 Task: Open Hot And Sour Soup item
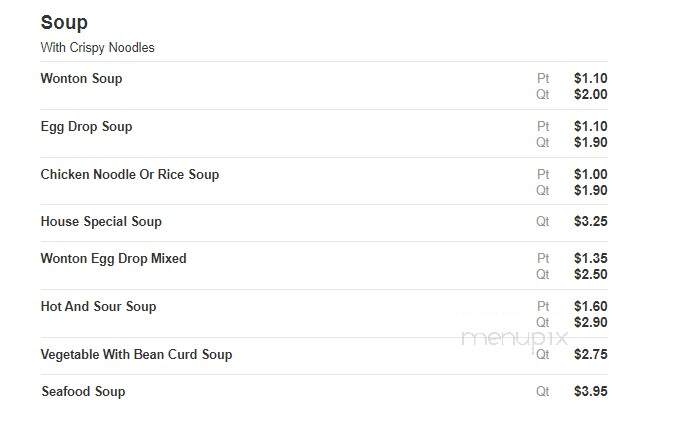98,306
